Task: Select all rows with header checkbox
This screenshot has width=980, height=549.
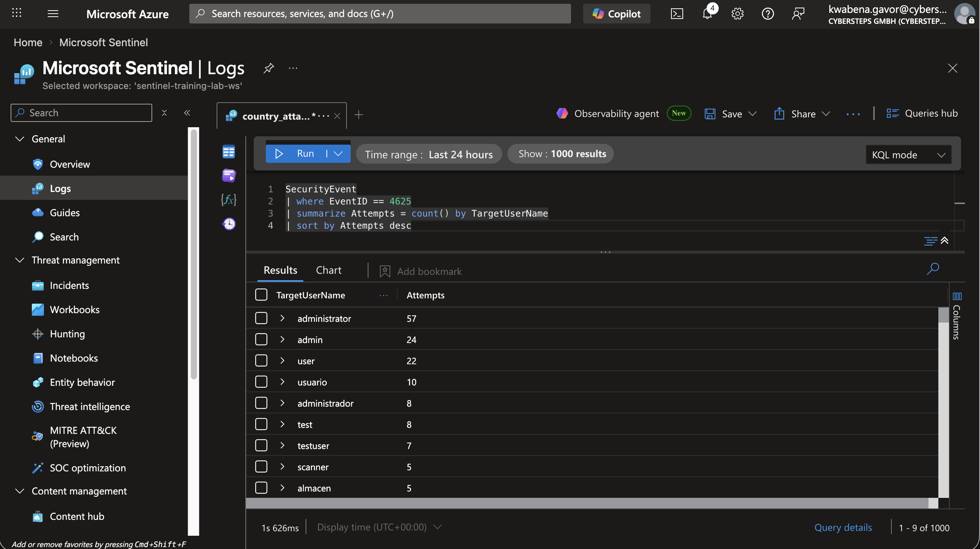Action: pyautogui.click(x=261, y=295)
